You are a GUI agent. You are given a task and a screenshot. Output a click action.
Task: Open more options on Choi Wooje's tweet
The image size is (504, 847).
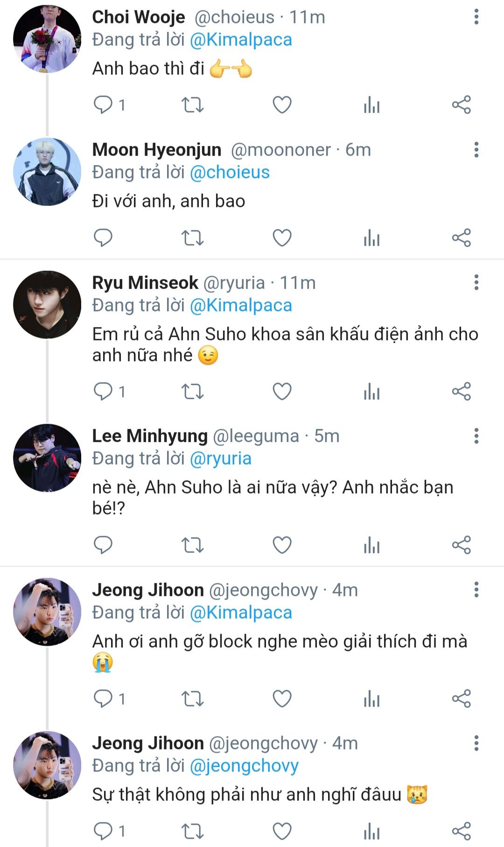click(476, 17)
